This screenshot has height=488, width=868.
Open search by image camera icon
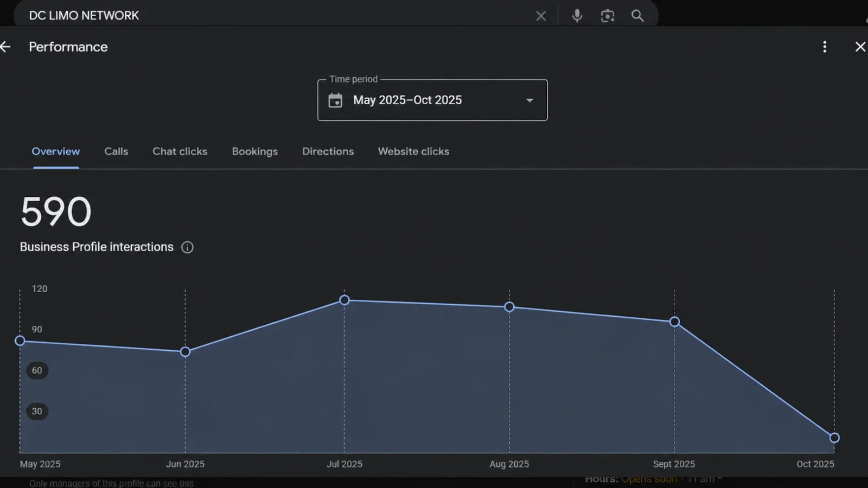tap(608, 16)
